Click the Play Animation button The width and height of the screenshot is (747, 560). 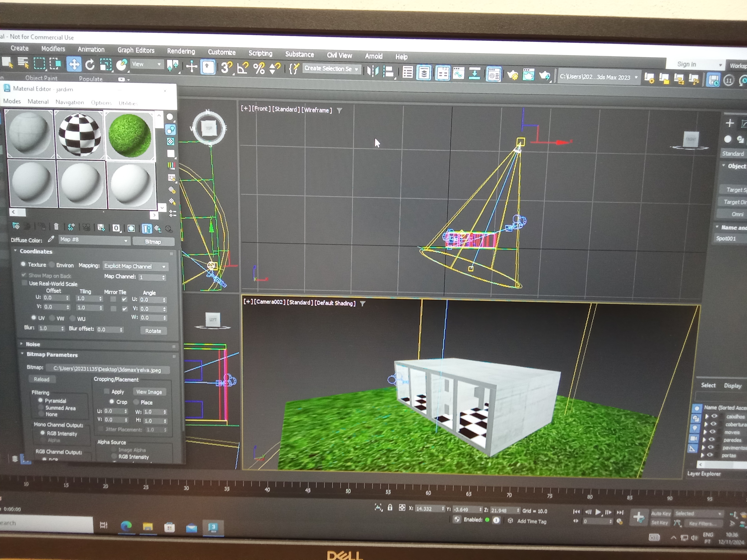598,512
